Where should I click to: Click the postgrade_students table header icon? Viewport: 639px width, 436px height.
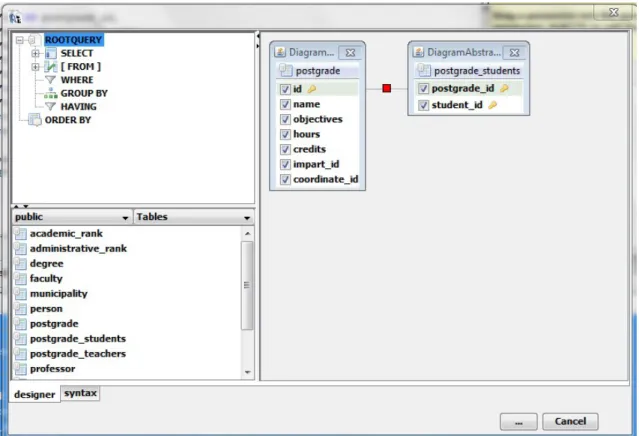(424, 70)
